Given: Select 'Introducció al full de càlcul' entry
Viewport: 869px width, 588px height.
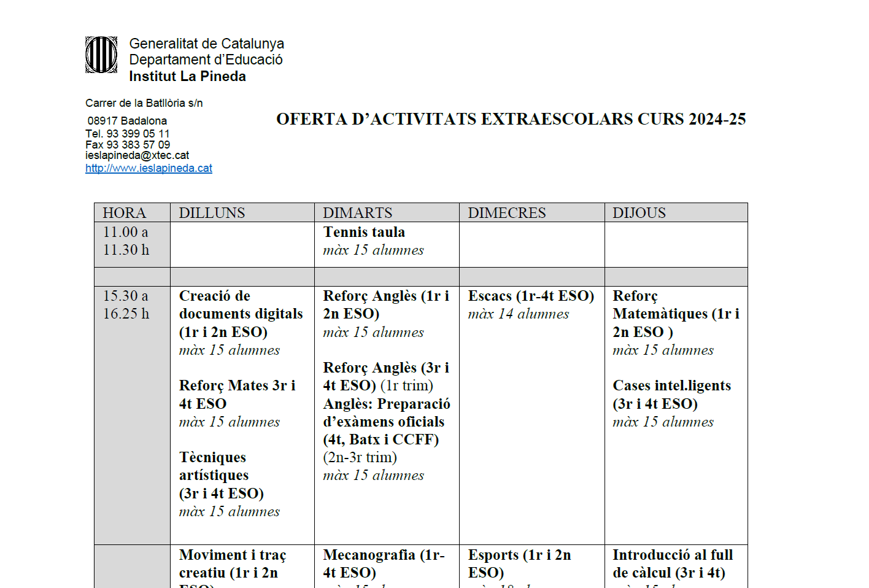Looking at the screenshot, I should (672, 563).
